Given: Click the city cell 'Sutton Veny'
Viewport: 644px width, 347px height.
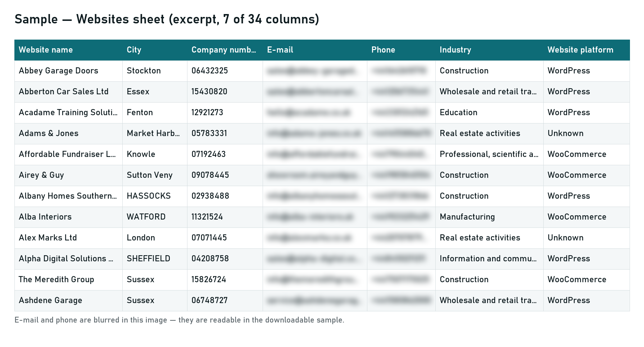Looking at the screenshot, I should click(155, 175).
